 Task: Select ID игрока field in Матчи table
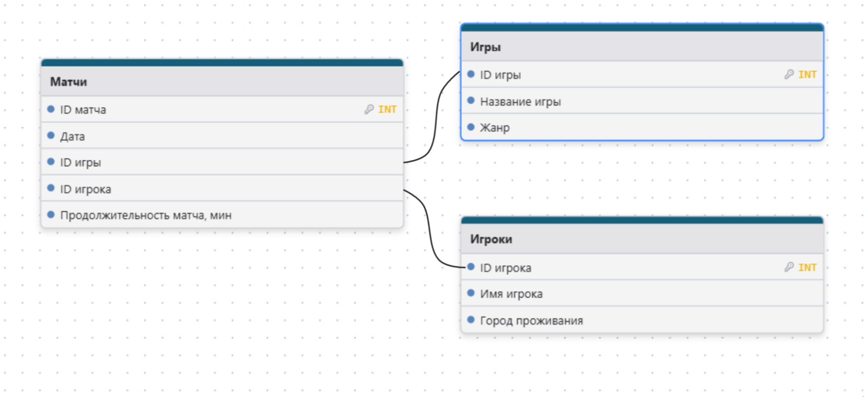pos(222,189)
